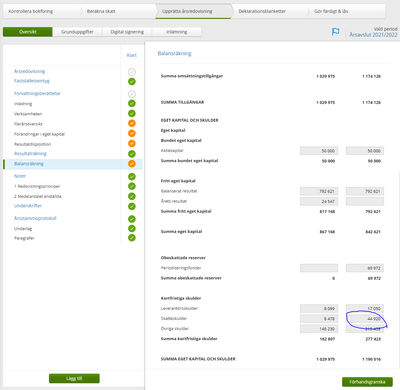This screenshot has height=390, width=400.
Task: Click empty Periodiseringsfonder current year field
Action: [319, 268]
